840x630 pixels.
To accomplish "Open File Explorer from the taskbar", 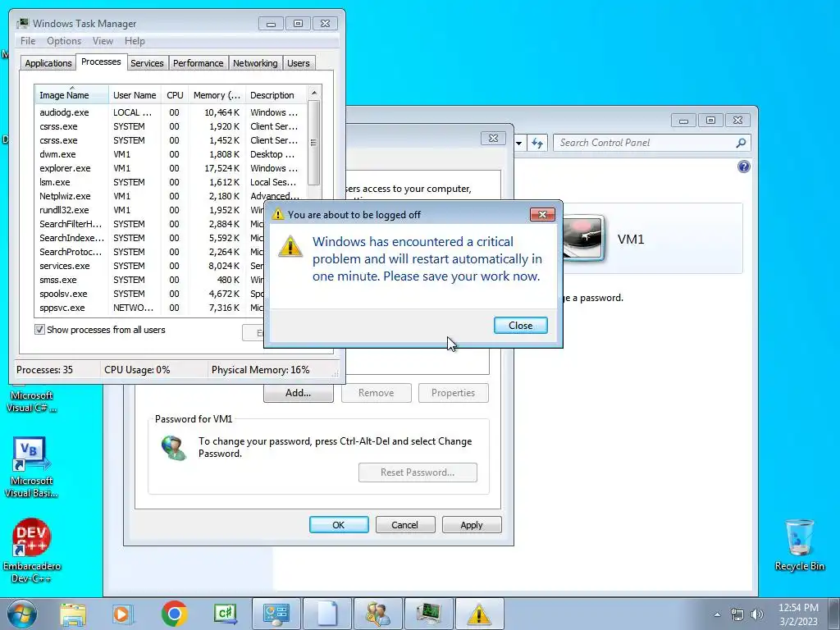I will coord(73,614).
